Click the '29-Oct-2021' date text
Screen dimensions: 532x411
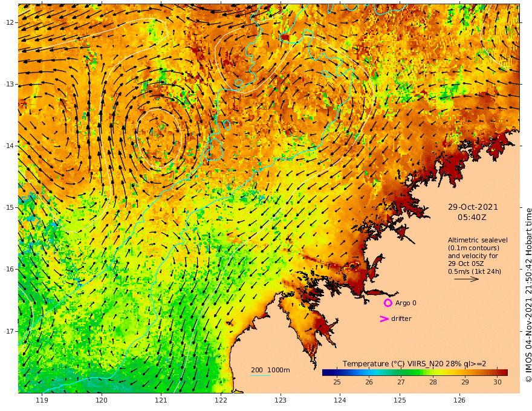(x=473, y=207)
